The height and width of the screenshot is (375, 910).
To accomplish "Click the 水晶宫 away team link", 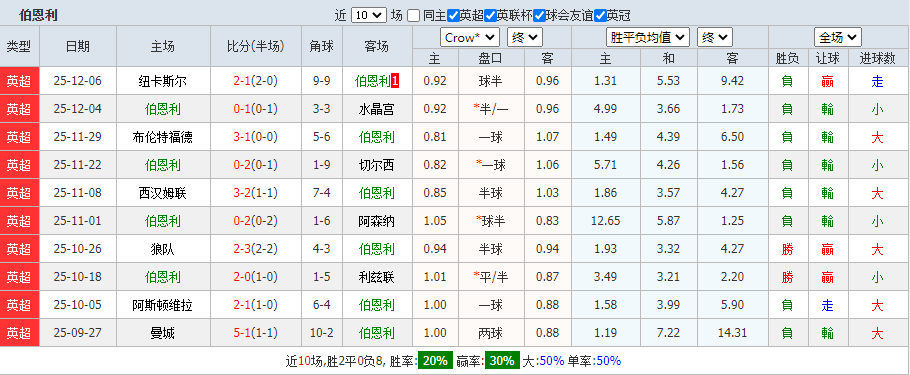I will click(x=377, y=109).
